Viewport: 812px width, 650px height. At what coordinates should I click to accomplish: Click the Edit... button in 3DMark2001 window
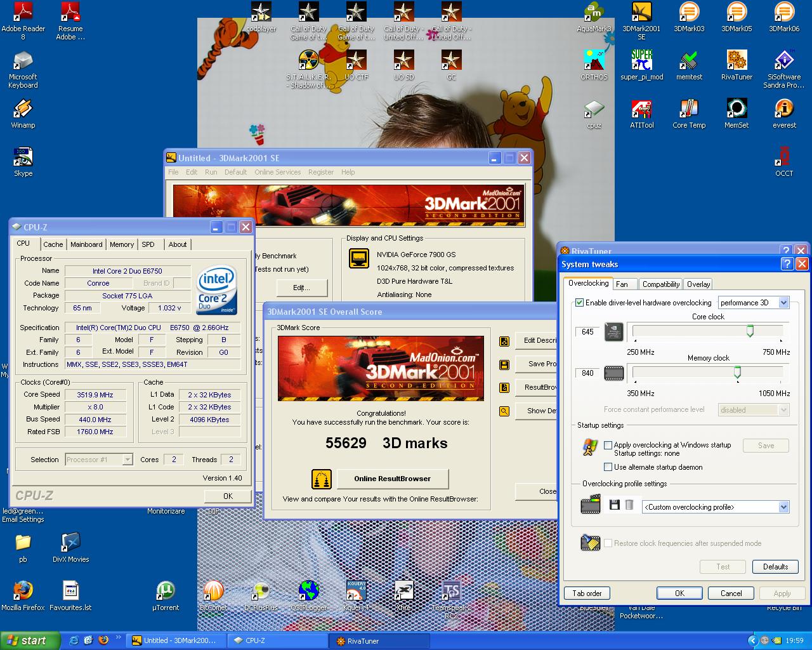[x=301, y=288]
